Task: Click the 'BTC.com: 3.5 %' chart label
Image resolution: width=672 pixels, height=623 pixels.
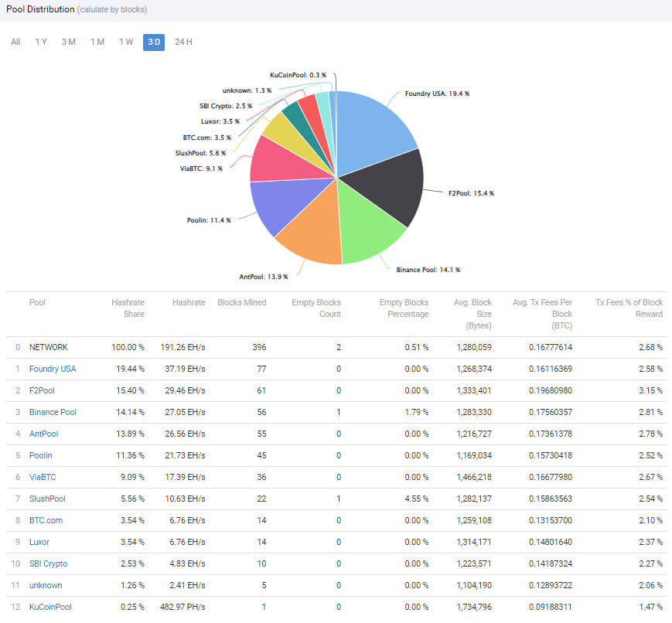Action: coord(207,138)
